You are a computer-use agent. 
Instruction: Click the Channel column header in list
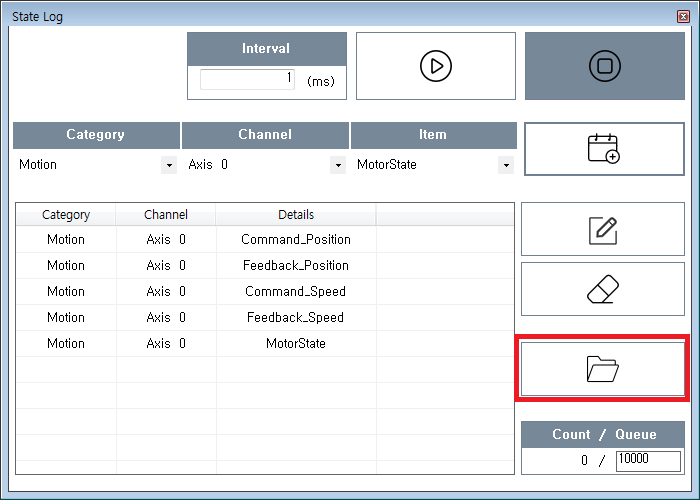(166, 215)
